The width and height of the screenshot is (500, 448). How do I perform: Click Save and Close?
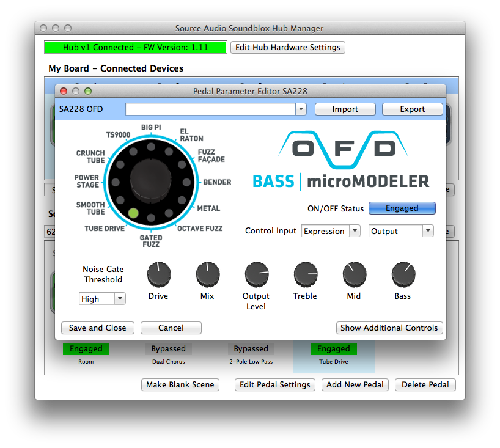tap(98, 328)
